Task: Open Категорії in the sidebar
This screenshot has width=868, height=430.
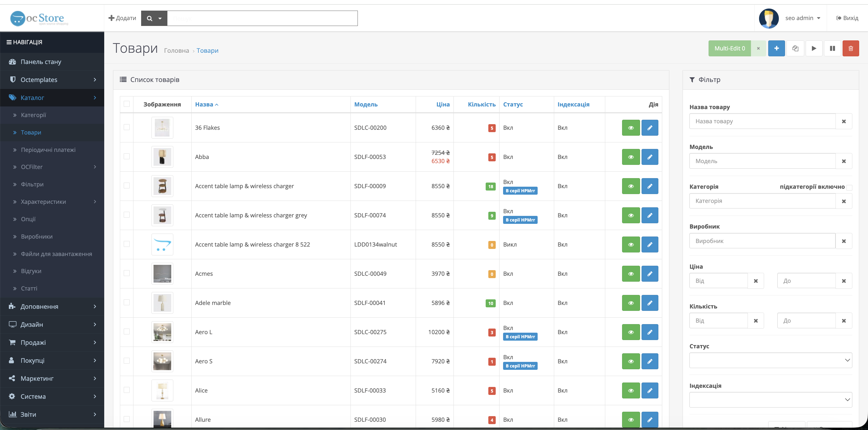Action: (x=33, y=115)
